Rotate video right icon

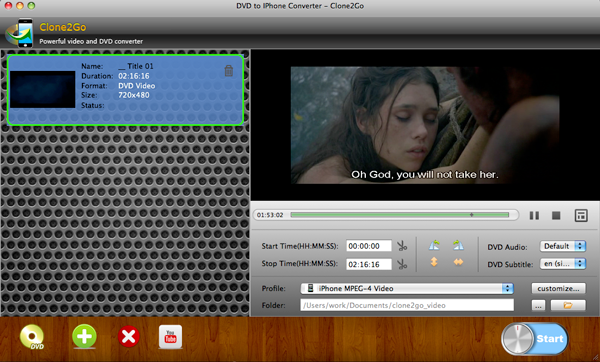(458, 245)
